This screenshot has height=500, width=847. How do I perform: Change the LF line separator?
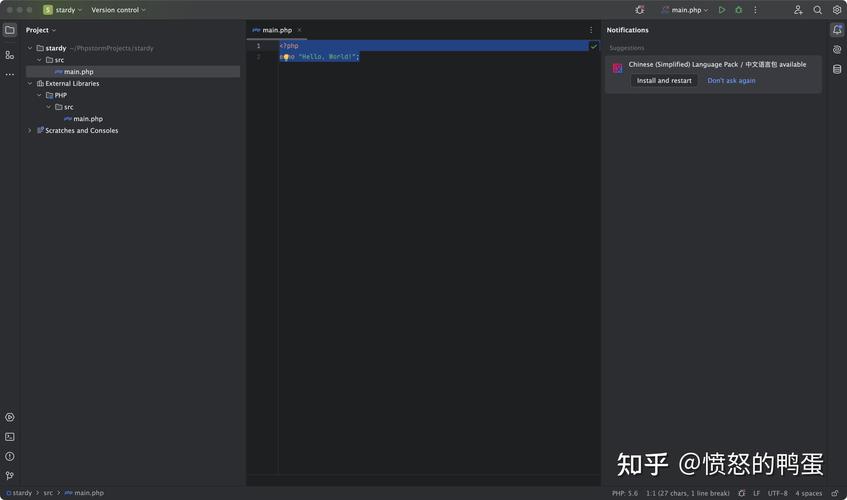pos(756,494)
